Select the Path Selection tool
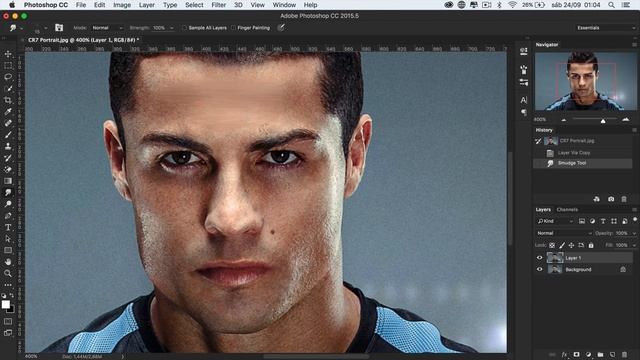640x360 pixels. [x=8, y=238]
